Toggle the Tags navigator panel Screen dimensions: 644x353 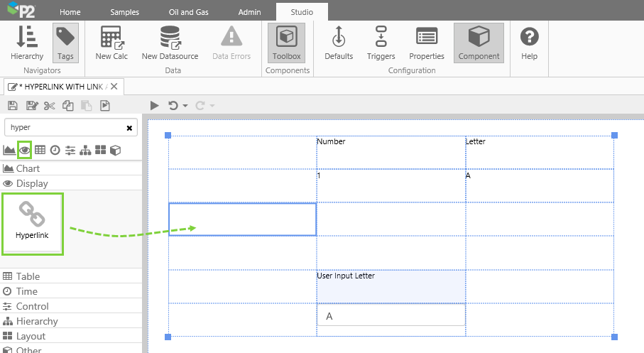click(x=66, y=43)
